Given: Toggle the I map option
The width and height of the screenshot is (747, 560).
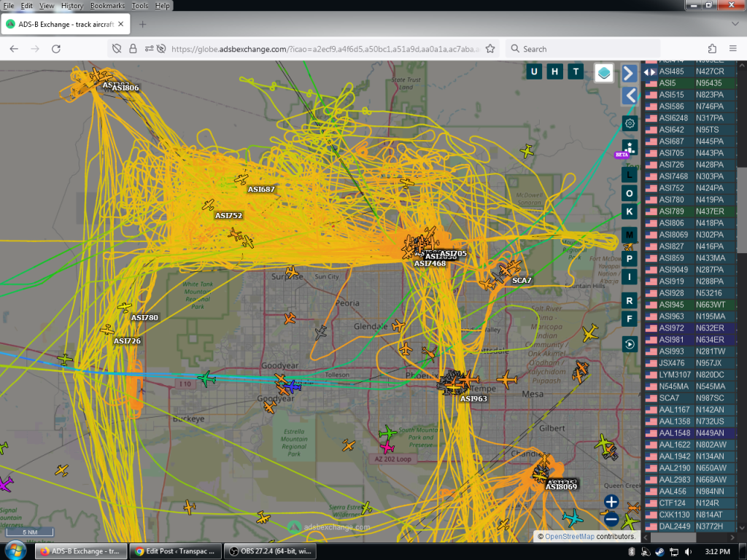Looking at the screenshot, I should (x=630, y=276).
